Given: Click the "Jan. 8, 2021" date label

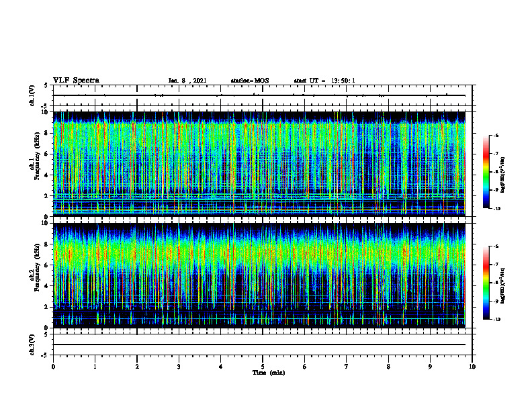Looking at the screenshot, I should [x=187, y=81].
